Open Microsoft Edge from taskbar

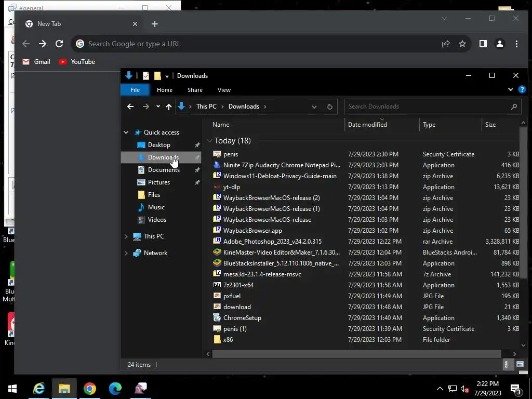click(115, 389)
